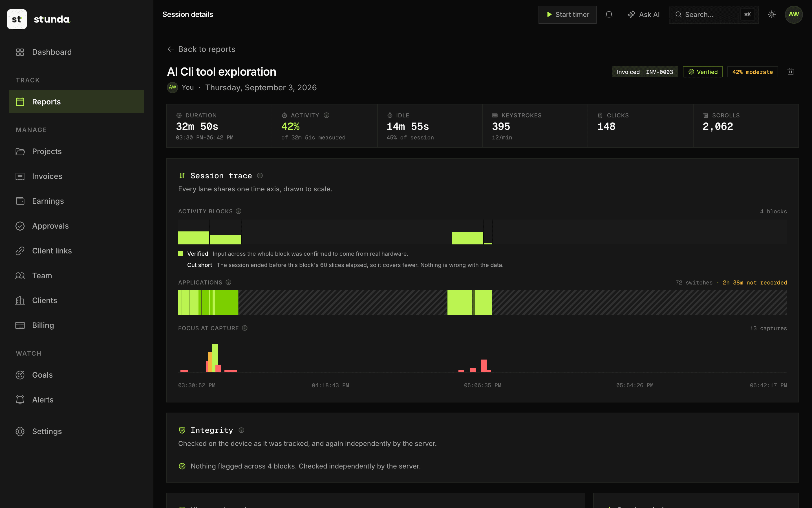Click the stunda logo icon
Image resolution: width=812 pixels, height=508 pixels.
(17, 19)
